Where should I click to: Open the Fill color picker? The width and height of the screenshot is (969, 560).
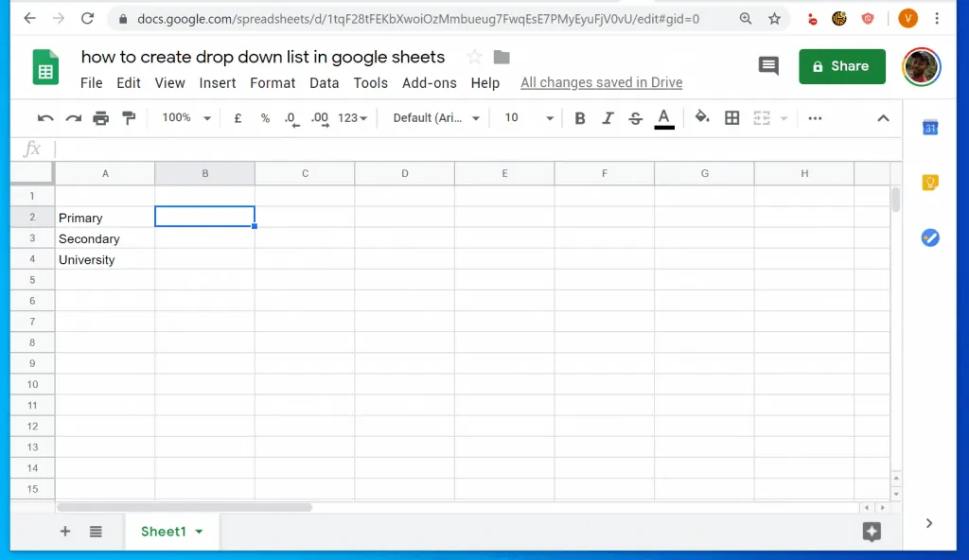703,117
